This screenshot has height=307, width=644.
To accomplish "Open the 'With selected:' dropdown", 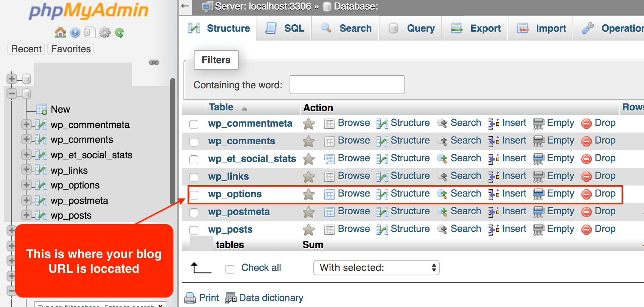I will pos(376,268).
